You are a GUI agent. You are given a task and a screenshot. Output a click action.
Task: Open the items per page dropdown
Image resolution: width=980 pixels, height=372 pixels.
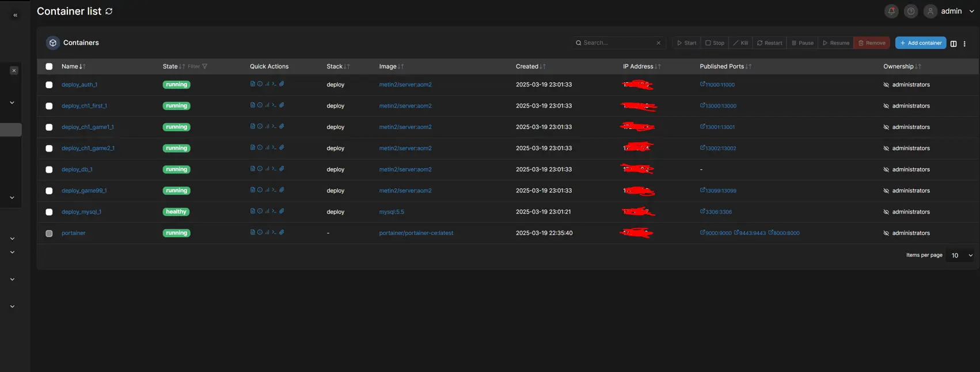pos(962,255)
